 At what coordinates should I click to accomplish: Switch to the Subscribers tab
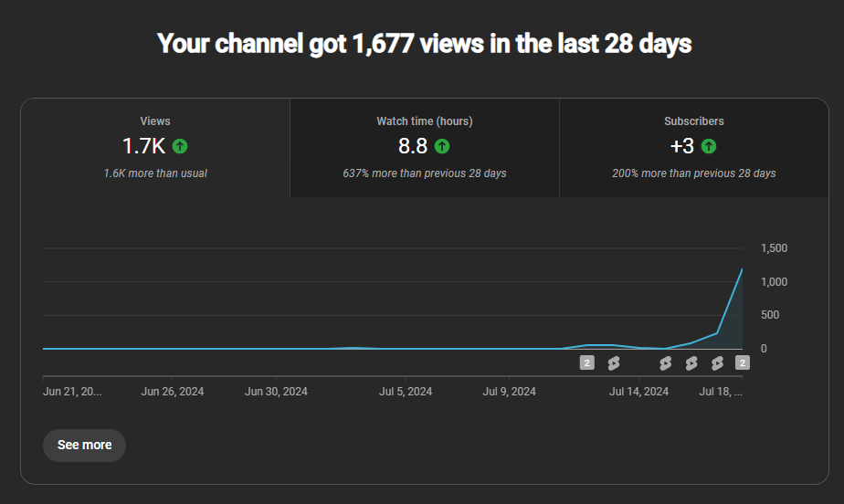coord(694,148)
